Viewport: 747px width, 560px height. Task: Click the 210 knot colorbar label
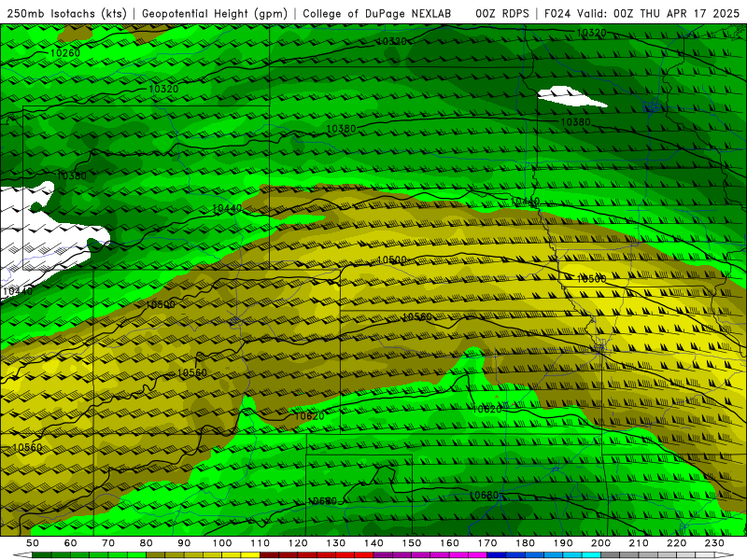639,543
